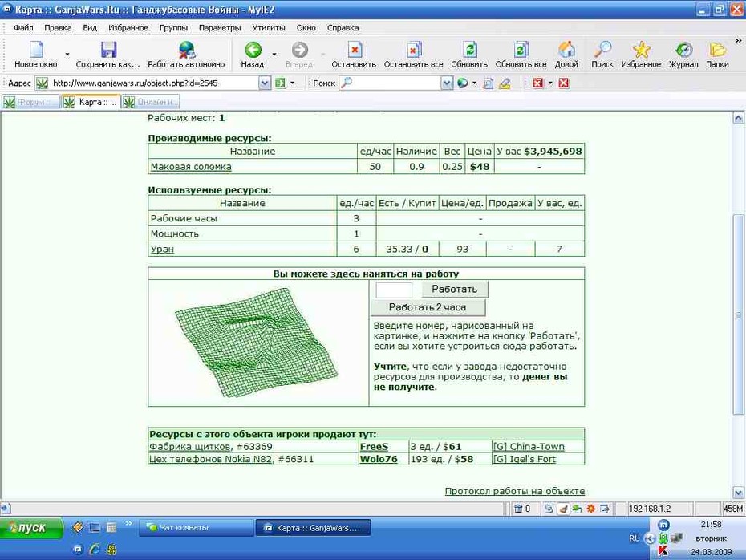Open the Журнал history icon

tap(683, 50)
